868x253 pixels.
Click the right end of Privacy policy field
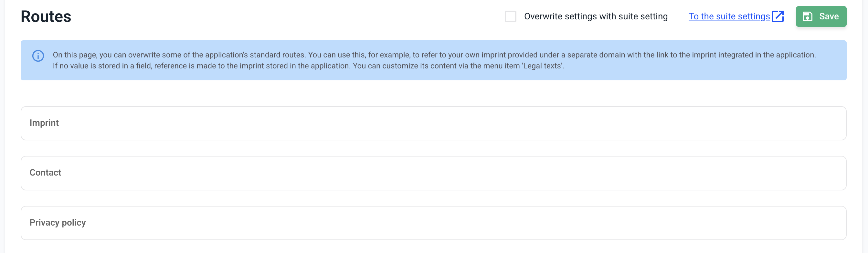826,223
